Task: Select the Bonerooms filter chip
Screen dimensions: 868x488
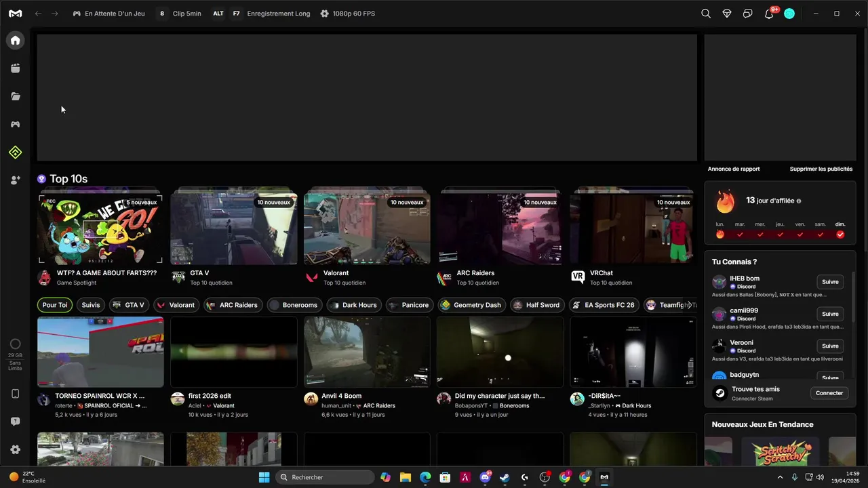Action: point(294,305)
